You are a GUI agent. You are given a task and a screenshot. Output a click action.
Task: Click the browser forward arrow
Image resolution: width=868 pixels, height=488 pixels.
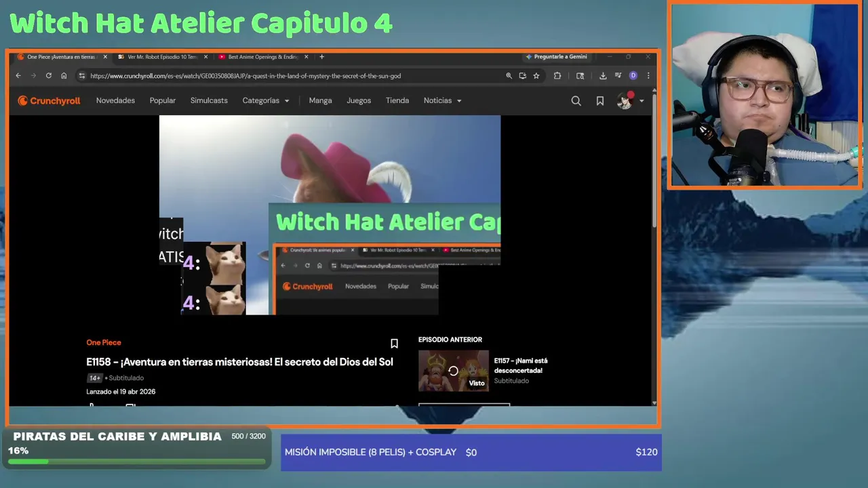tap(33, 76)
